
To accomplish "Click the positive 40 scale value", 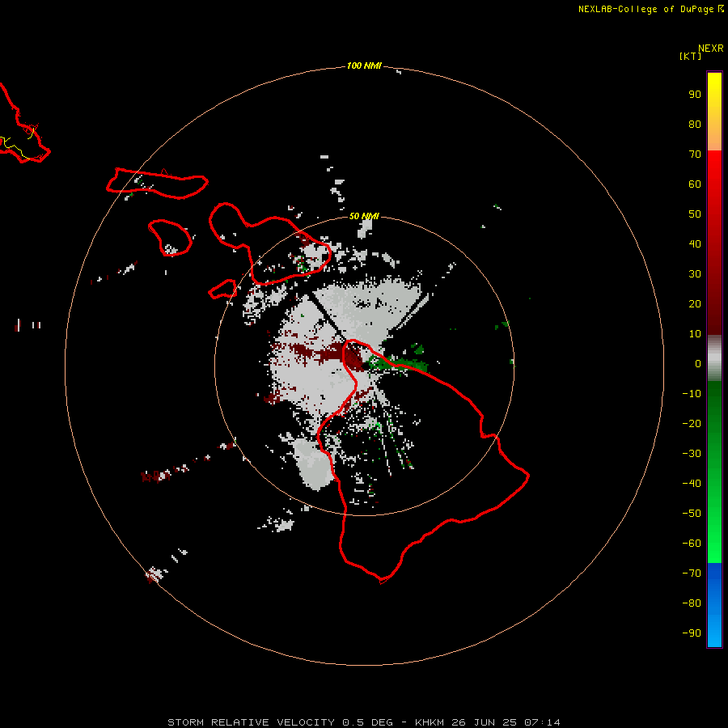I will pyautogui.click(x=695, y=243).
